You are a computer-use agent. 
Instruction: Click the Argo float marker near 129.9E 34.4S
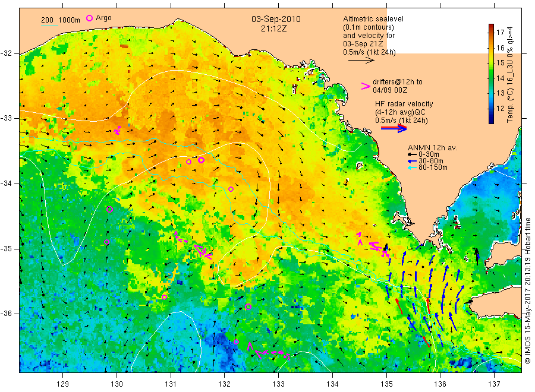tap(109, 209)
